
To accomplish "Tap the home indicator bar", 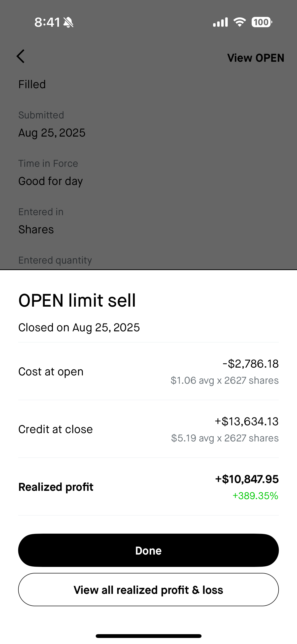I will coord(148,636).
